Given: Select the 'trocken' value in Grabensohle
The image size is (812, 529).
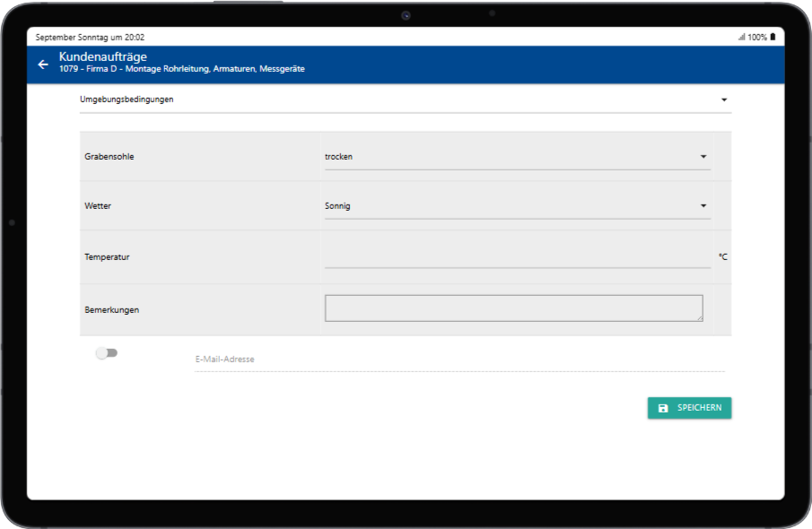Looking at the screenshot, I should coord(339,157).
